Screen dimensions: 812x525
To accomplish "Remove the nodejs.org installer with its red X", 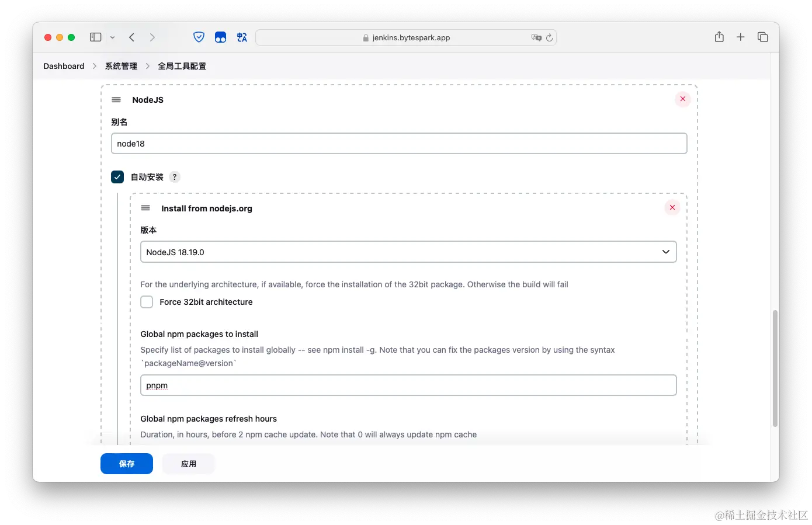I will pos(672,207).
